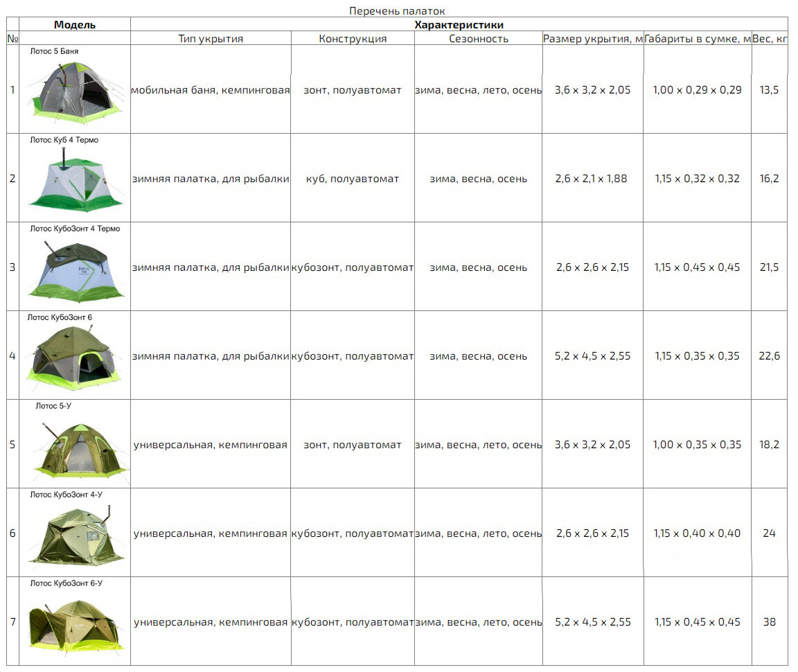The height and width of the screenshot is (672, 798).
Task: Select bag size '1,15 x 0,40 x 0,40'
Action: (x=698, y=533)
